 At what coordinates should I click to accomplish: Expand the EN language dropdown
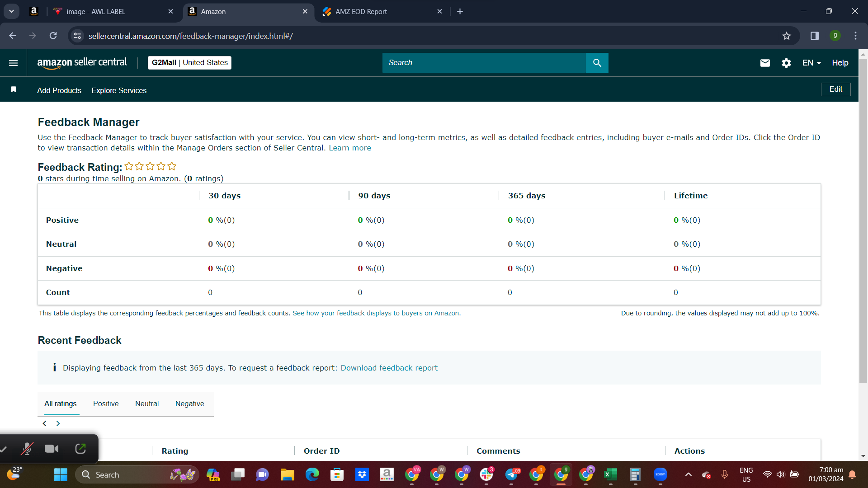[811, 63]
